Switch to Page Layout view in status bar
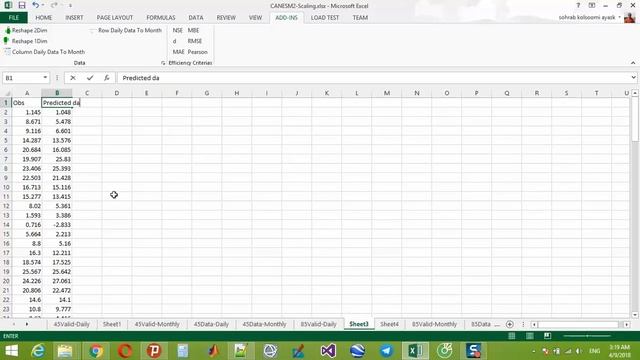This screenshot has width=640, height=360. [530, 336]
